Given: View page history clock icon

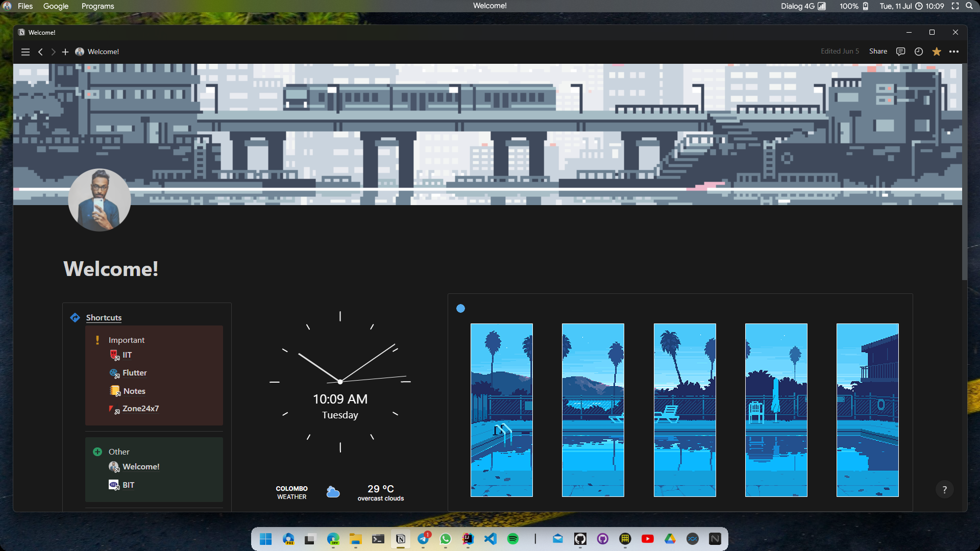Looking at the screenshot, I should tap(918, 52).
